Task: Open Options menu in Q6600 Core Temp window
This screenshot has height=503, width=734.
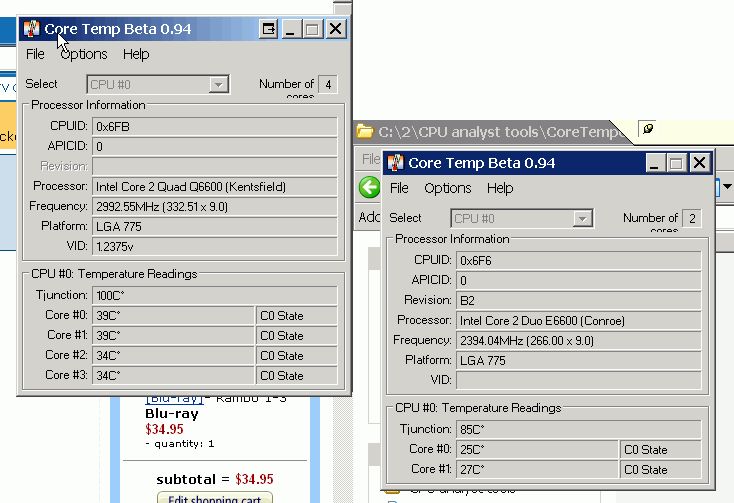Action: (84, 54)
